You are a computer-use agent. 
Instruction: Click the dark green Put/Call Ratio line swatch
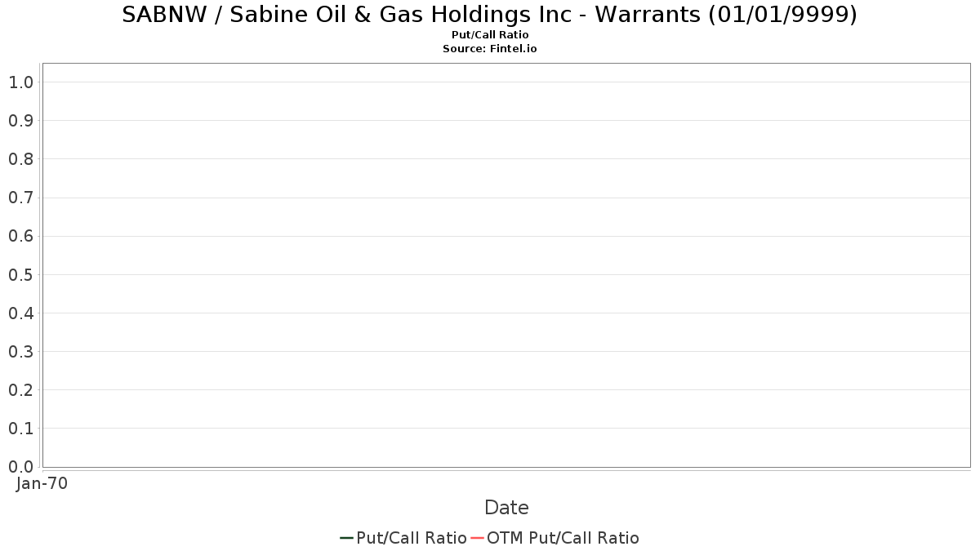click(x=346, y=538)
